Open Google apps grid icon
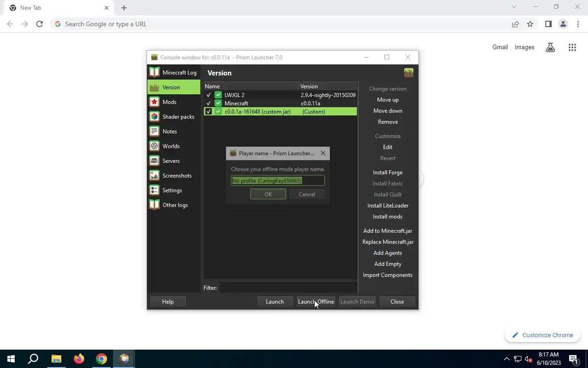Screen dimensions: 588x368 pos(572,47)
